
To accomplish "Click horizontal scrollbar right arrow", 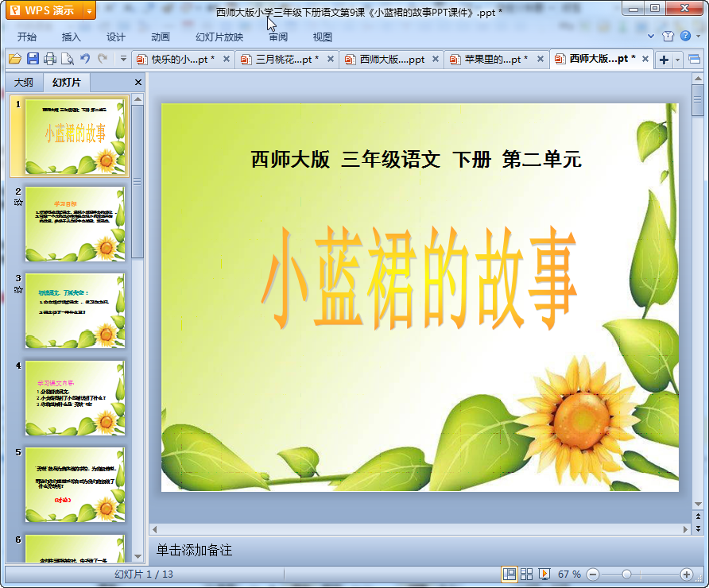I will coord(685,529).
